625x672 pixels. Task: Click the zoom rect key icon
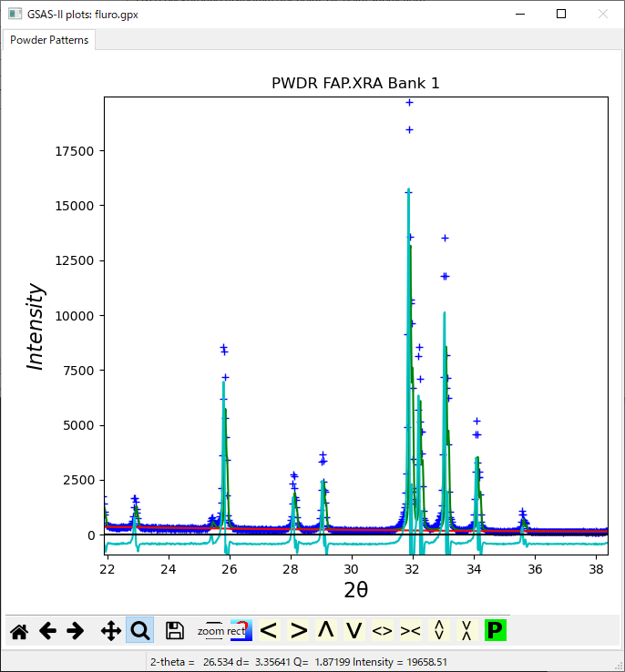click(x=212, y=630)
